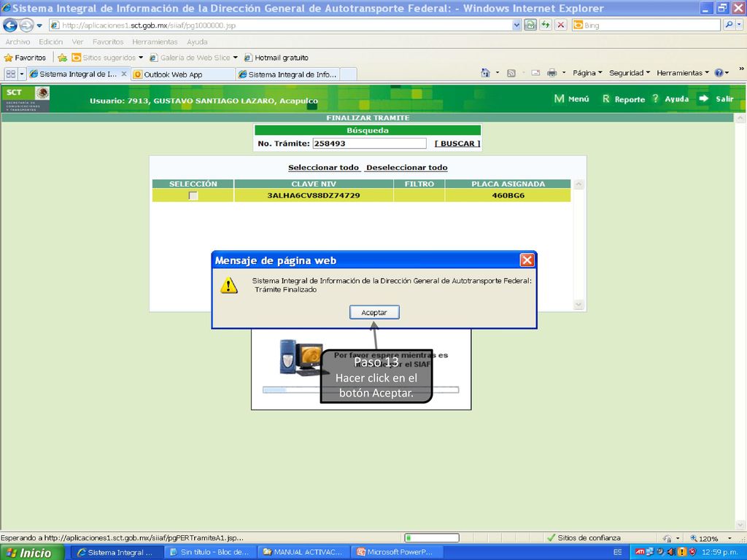Switch to the Outlook Web App tab
The width and height of the screenshot is (747, 560).
click(183, 74)
